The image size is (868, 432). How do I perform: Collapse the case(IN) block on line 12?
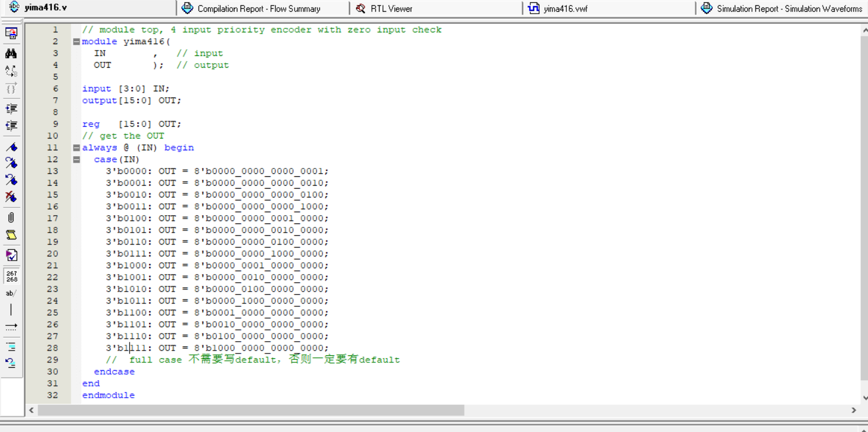(x=77, y=160)
